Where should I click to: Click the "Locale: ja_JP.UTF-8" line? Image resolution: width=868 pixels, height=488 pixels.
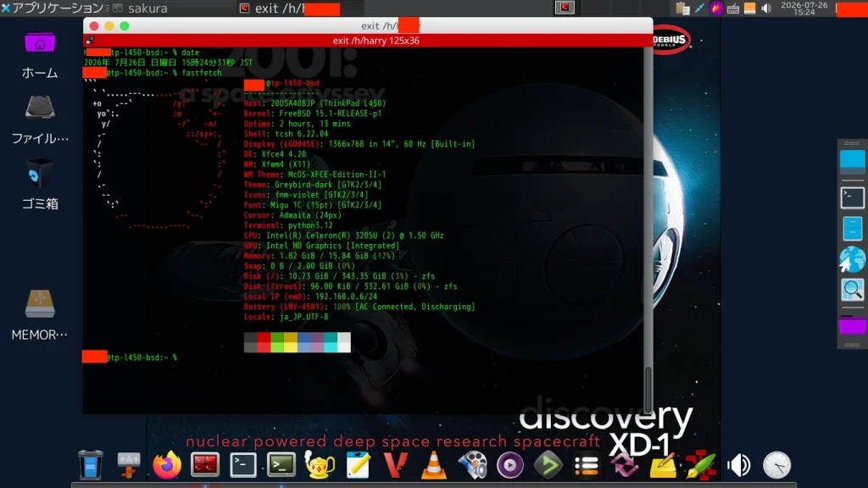point(286,317)
